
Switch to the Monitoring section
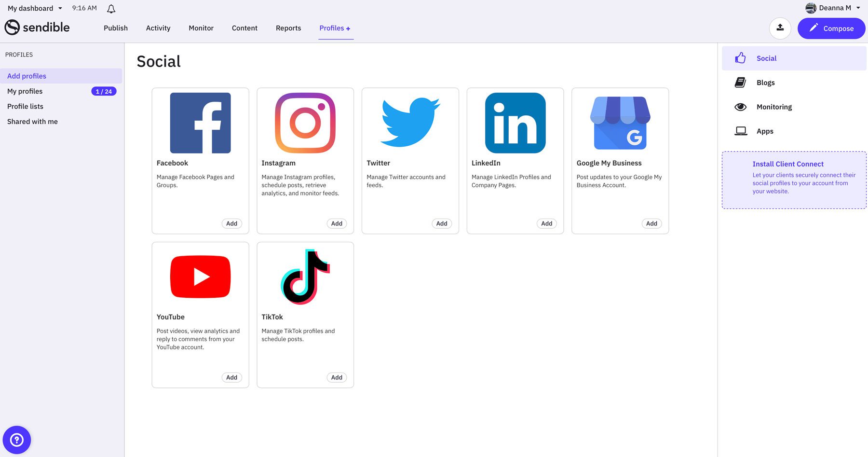773,107
